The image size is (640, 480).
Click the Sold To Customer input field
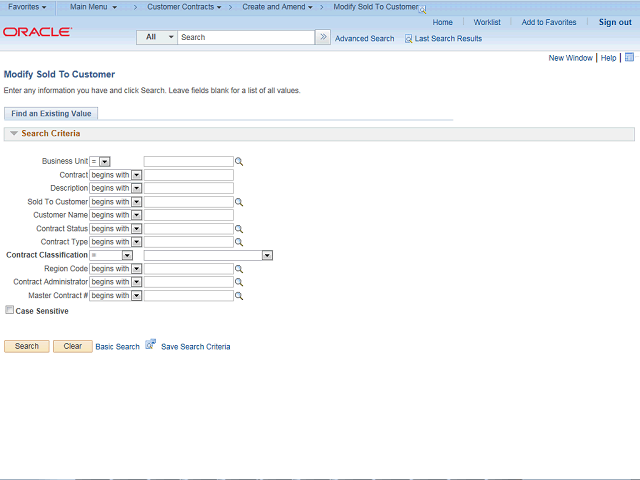pos(189,202)
